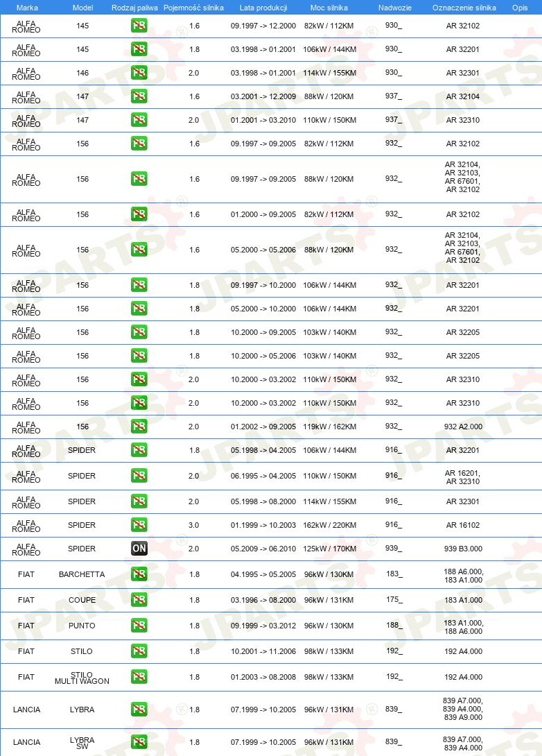The width and height of the screenshot is (542, 756).
Task: Click the petrol icon in the Fiat Barchetta row
Action: pyautogui.click(x=139, y=574)
